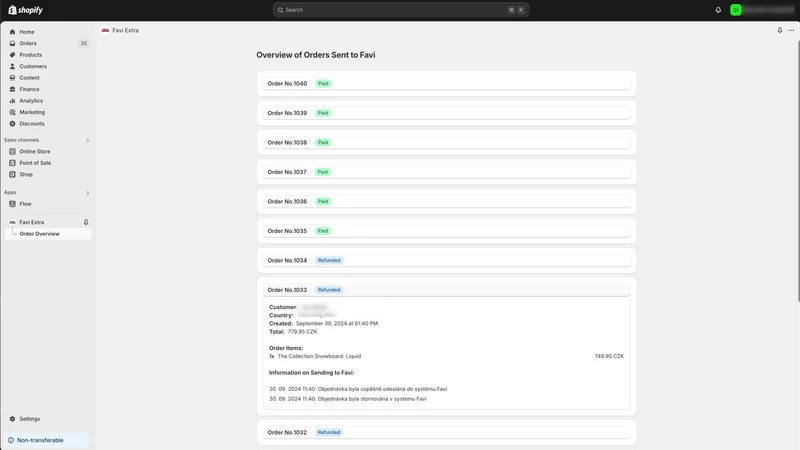Open Products in the sidebar
The image size is (800, 450).
31,55
